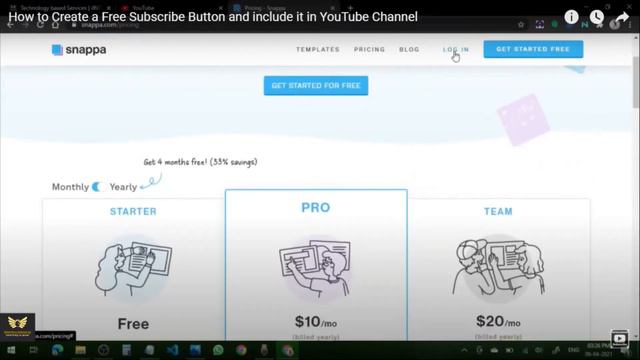Click the browser back arrow
Viewport: 640px width, 360px height.
point(10,25)
